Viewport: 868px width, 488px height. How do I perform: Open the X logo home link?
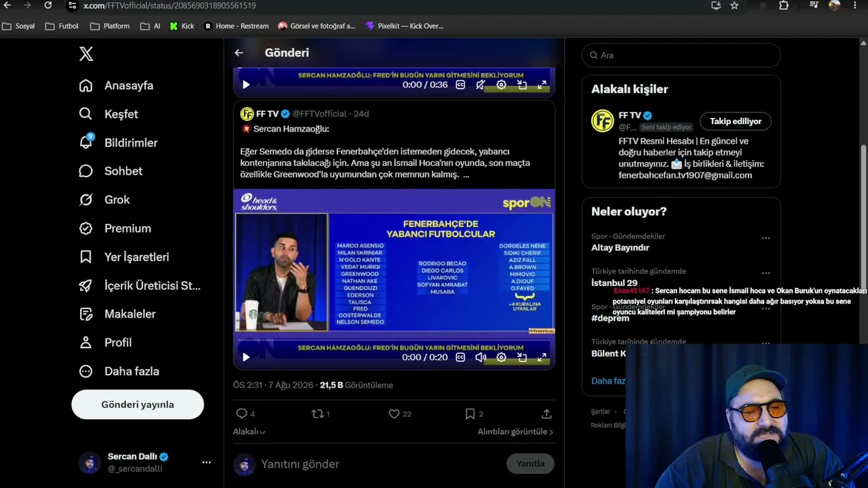point(86,54)
